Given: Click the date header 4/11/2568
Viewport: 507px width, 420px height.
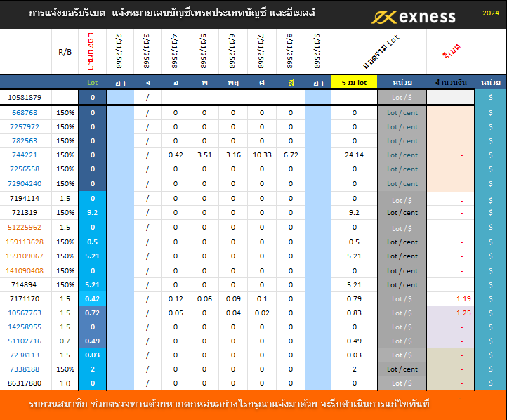Looking at the screenshot, I should point(175,52).
